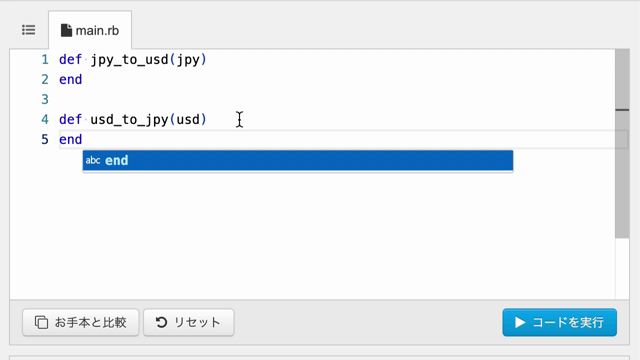Click the abc icon in autocomplete popup
The height and width of the screenshot is (360, 640).
tap(93, 160)
